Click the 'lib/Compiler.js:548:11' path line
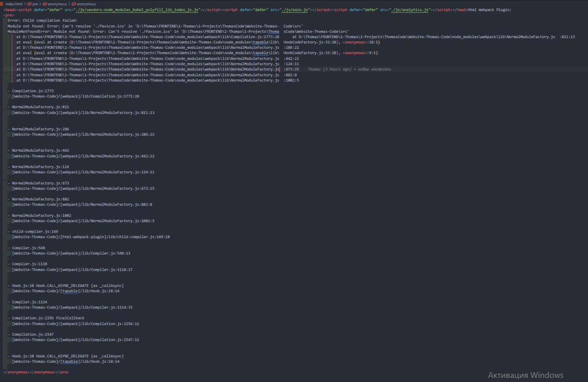This screenshot has width=588, height=382. [x=71, y=253]
